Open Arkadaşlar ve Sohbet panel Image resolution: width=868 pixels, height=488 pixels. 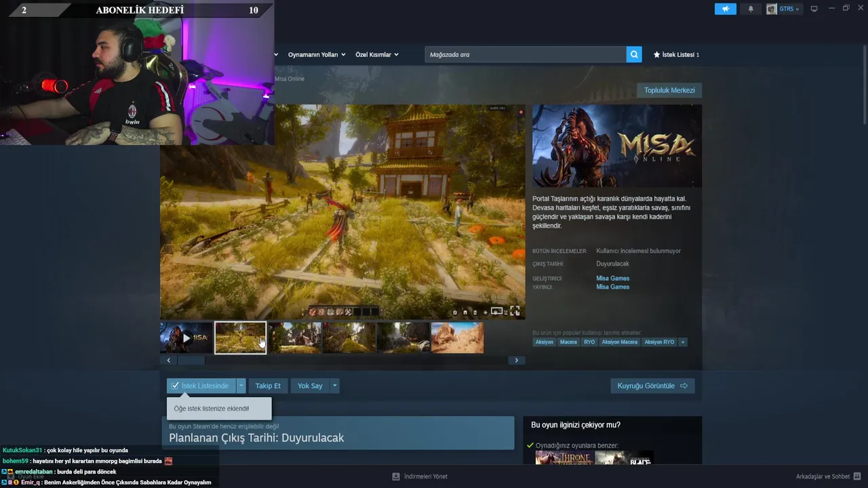coord(823,476)
